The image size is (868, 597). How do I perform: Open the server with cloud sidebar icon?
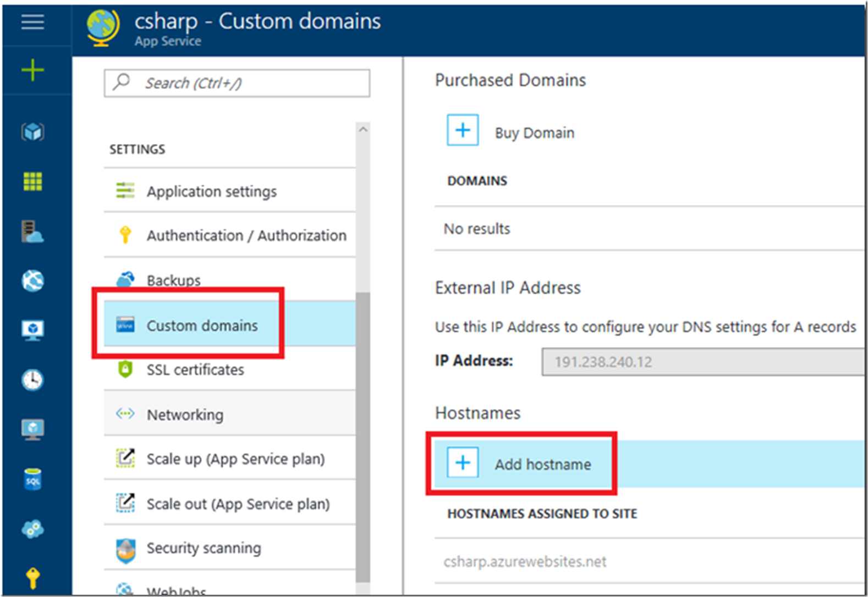pos(32,231)
